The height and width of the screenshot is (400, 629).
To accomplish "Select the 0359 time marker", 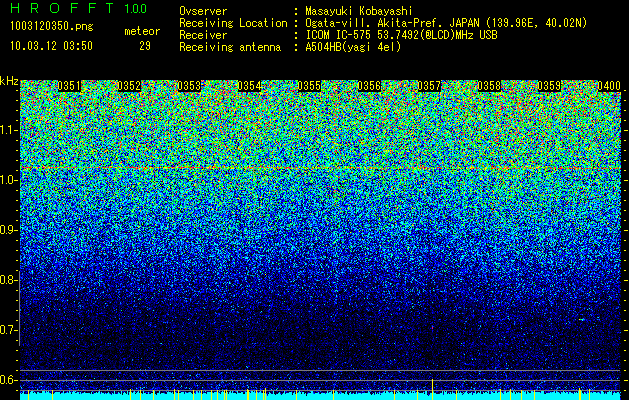I will point(549,86).
